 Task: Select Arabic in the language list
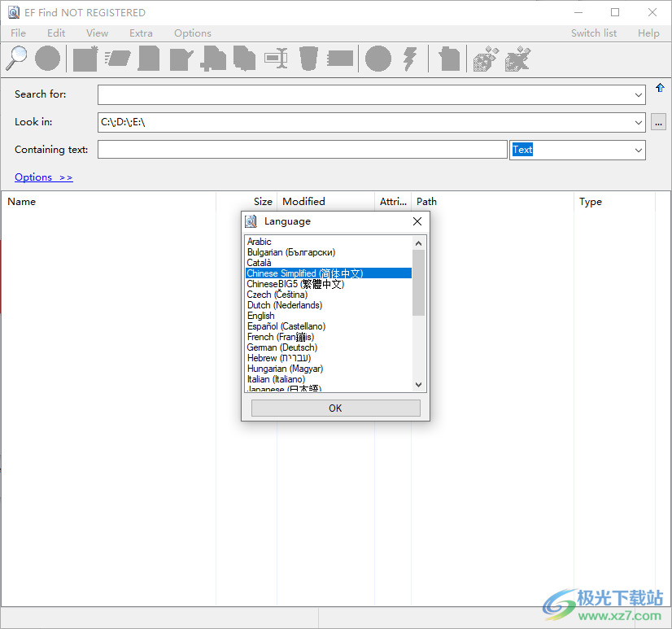[329, 242]
